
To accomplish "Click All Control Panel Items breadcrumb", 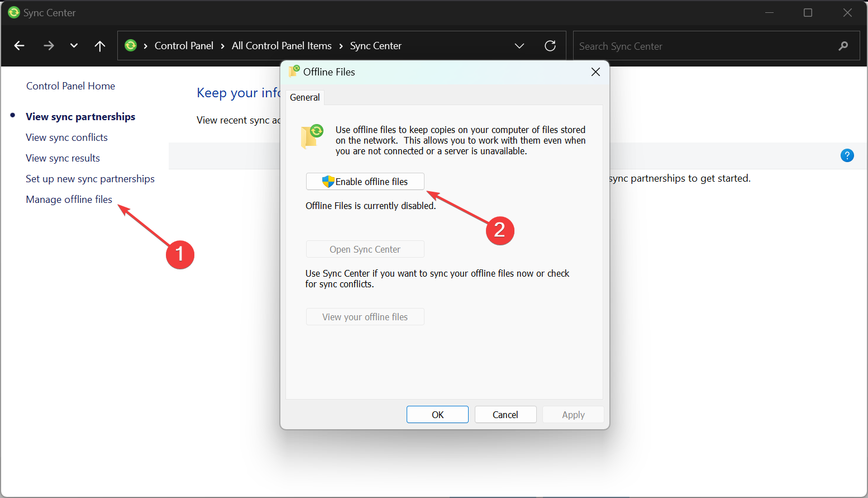I will [x=282, y=46].
